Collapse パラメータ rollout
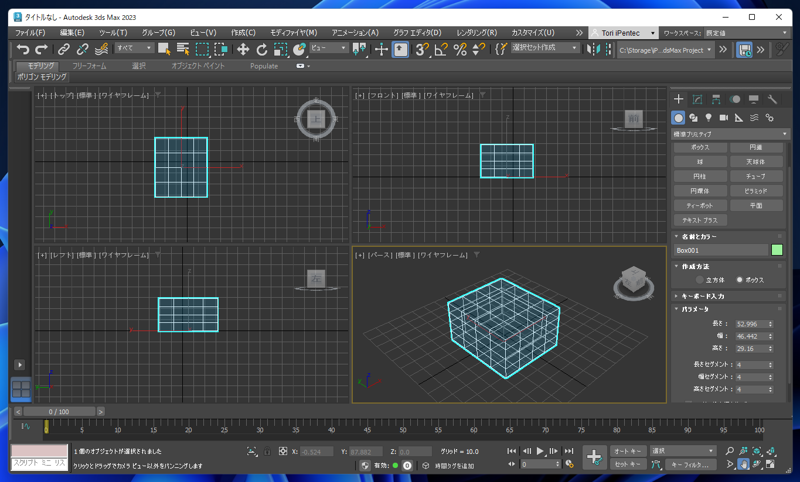800x482 pixels. 729,309
